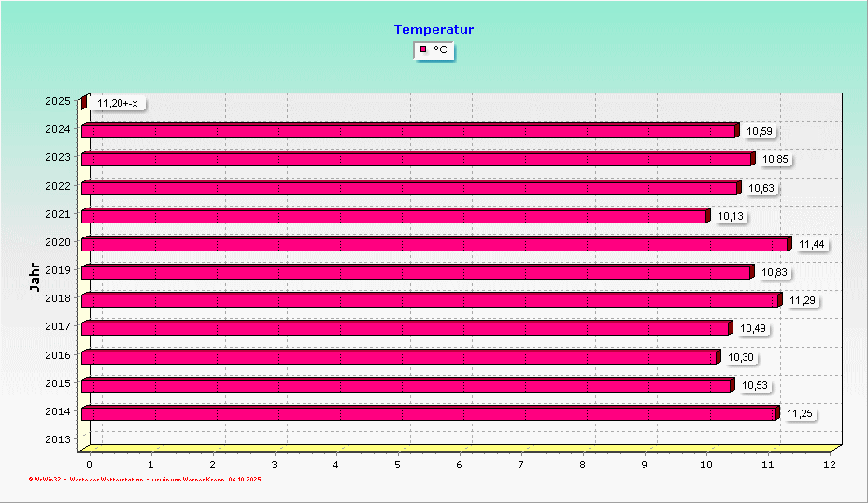The width and height of the screenshot is (868, 503).
Task: Click the 11,44 value label
Action: click(x=811, y=245)
